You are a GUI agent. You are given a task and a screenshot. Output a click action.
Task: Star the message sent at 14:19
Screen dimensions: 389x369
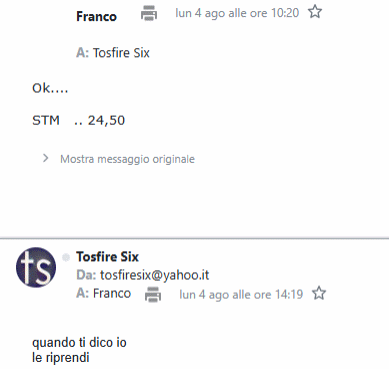click(x=319, y=293)
